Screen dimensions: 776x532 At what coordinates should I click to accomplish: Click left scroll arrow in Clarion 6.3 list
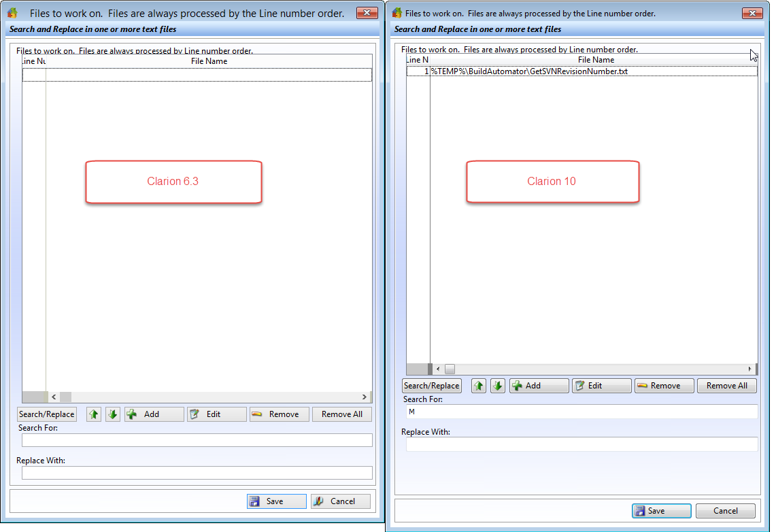(x=54, y=397)
